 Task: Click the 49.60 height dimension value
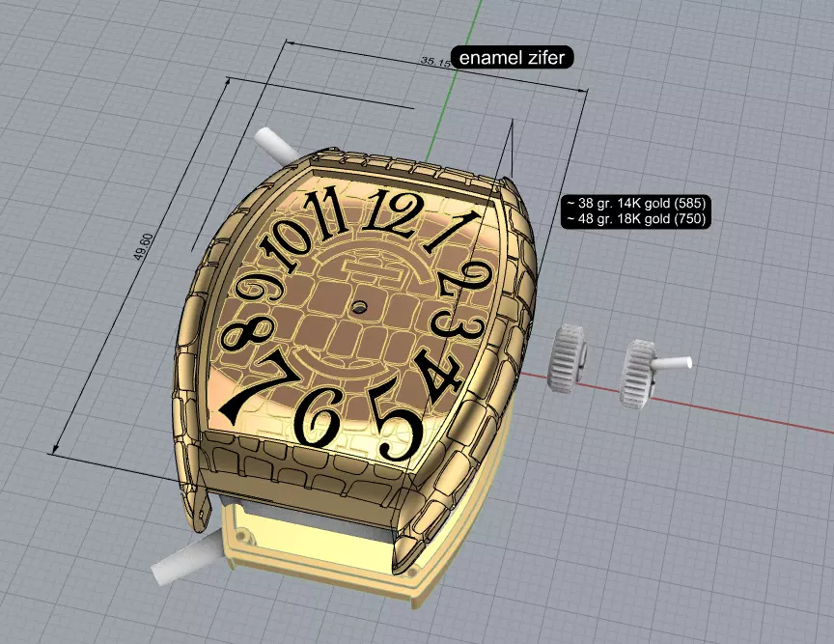point(143,247)
